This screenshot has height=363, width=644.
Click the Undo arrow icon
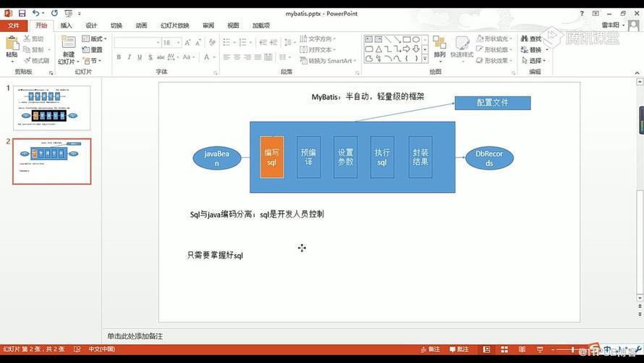pos(35,13)
